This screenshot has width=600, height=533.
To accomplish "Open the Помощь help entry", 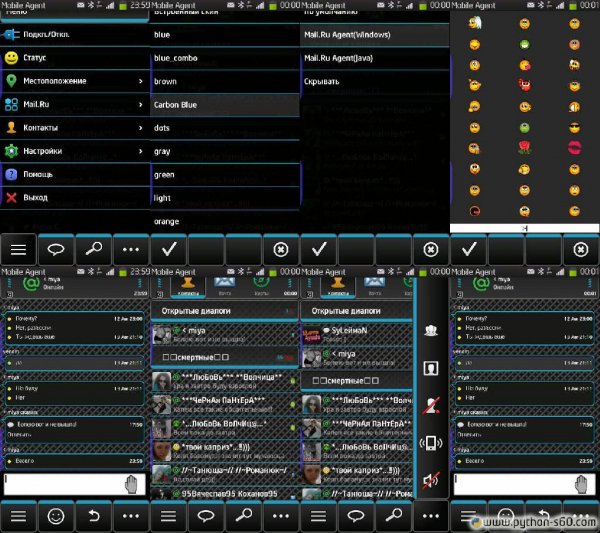I will pyautogui.click(x=75, y=174).
